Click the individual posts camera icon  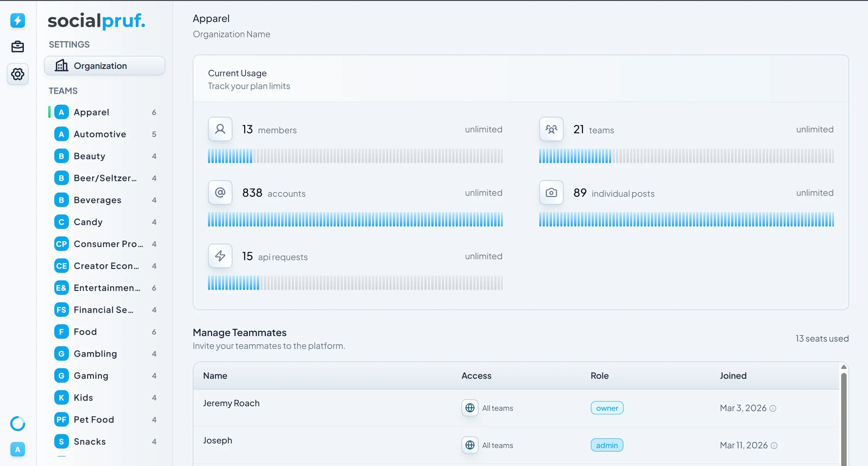551,192
